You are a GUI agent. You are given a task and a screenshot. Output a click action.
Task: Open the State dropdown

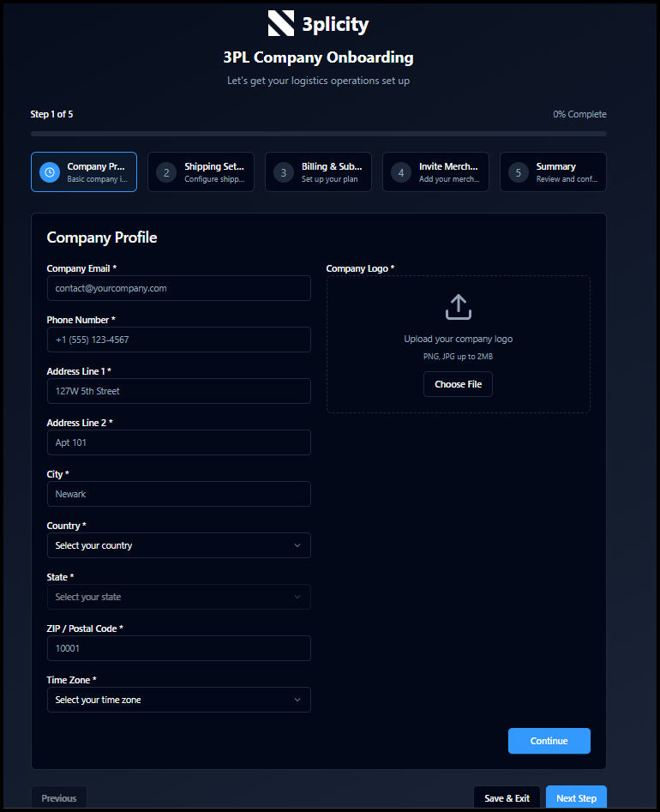tap(178, 597)
